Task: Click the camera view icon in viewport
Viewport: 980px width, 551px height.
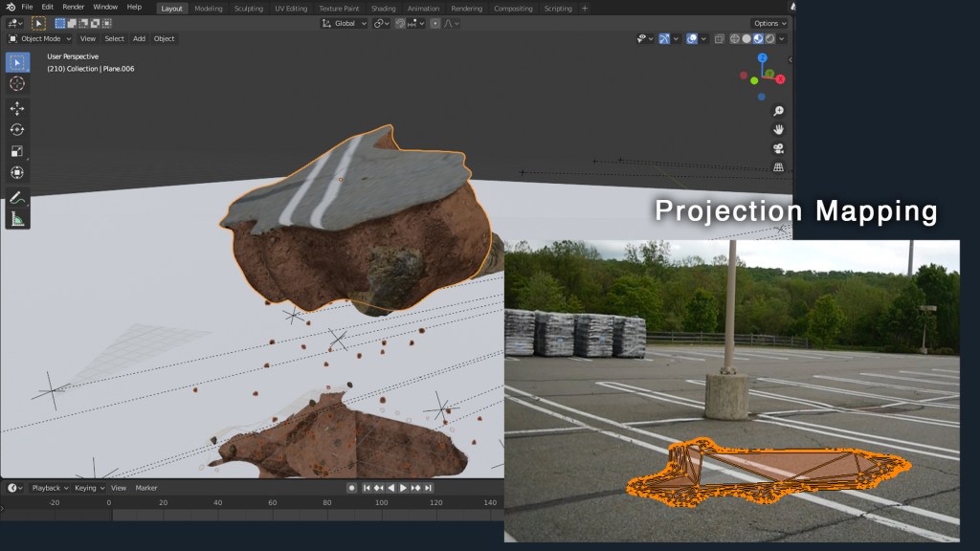Action: 779,148
